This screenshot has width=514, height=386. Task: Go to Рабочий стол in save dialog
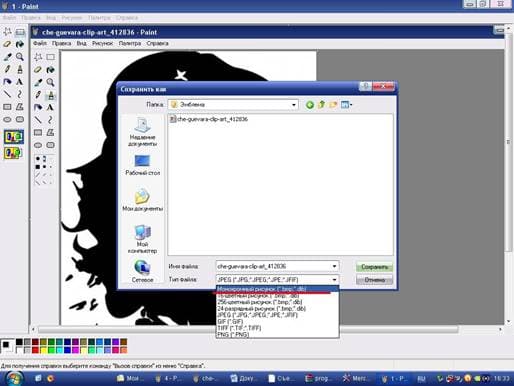143,165
